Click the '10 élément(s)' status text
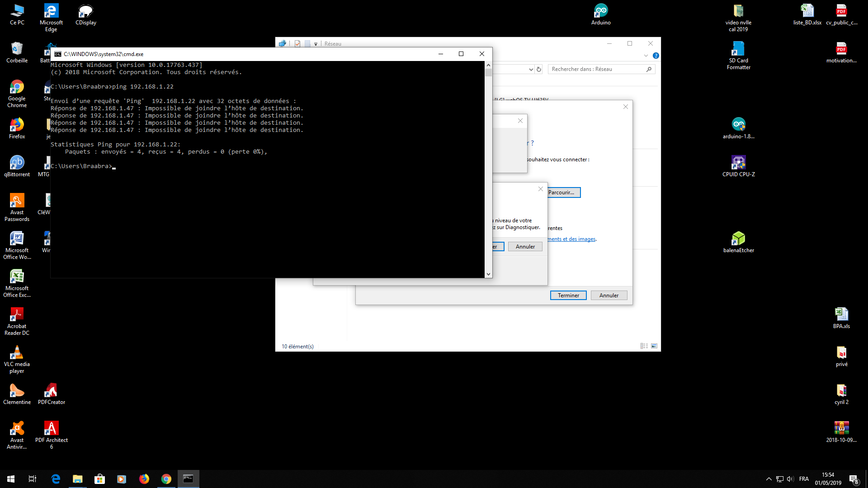This screenshot has width=868, height=488. [x=297, y=347]
